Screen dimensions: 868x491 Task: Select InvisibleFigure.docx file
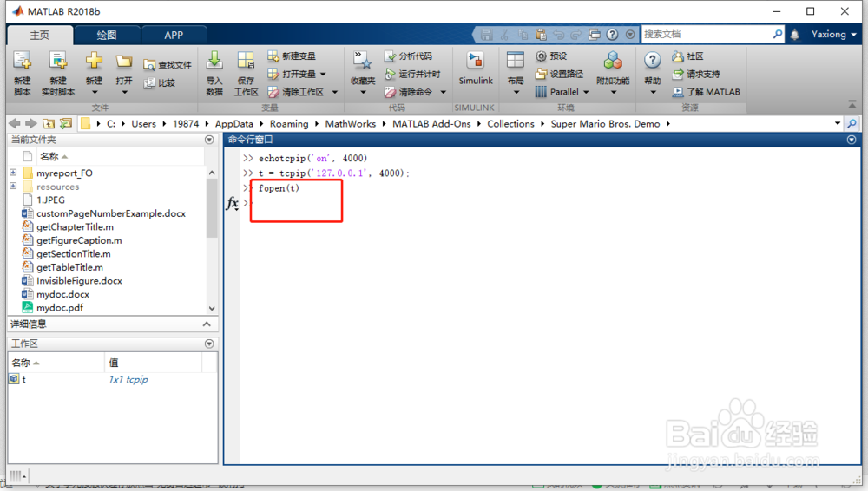pyautogui.click(x=79, y=281)
